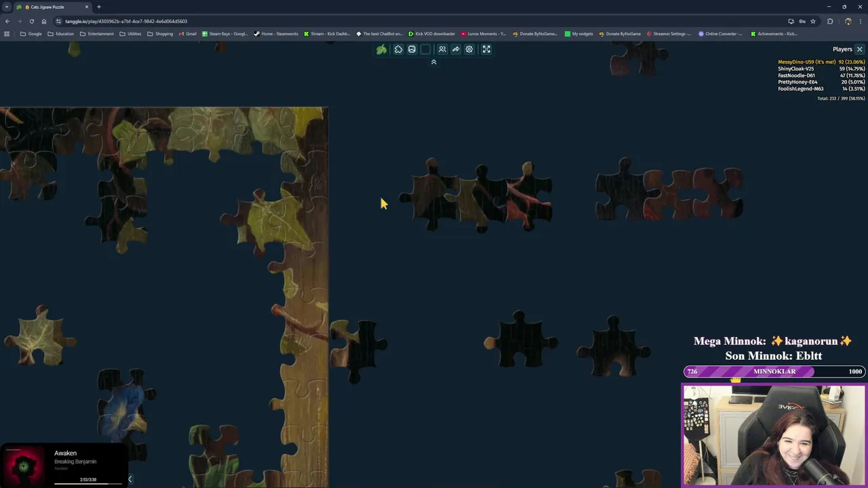Click the Total 232 / 399 progress text

coord(841,98)
